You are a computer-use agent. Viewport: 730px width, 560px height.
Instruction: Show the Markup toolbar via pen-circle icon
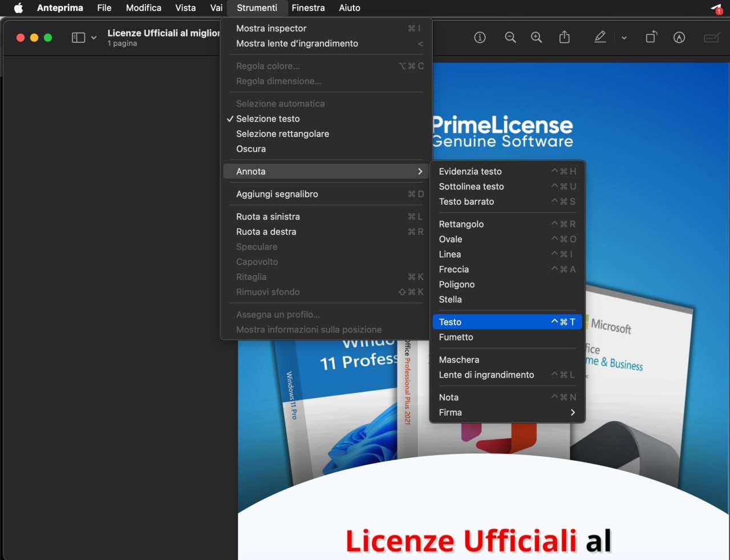point(679,38)
